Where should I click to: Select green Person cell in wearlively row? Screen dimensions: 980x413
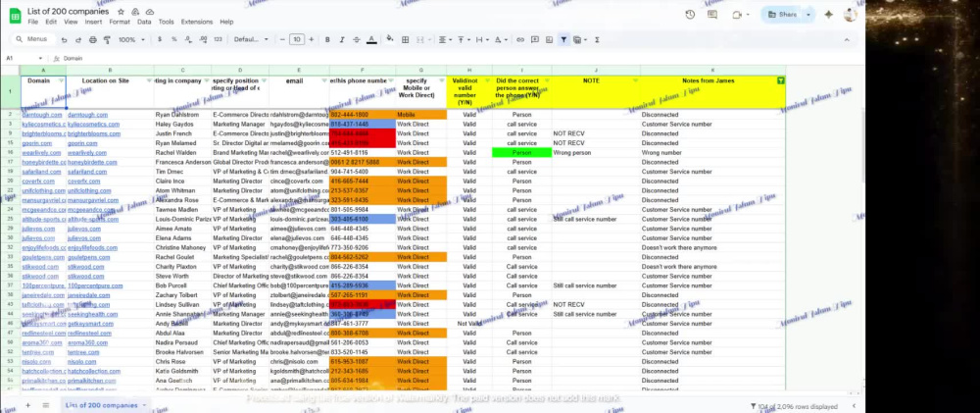click(522, 153)
